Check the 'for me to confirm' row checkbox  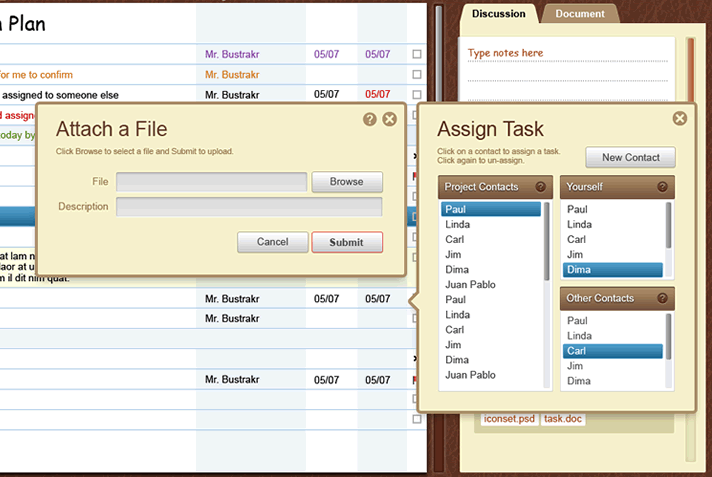pyautogui.click(x=417, y=75)
